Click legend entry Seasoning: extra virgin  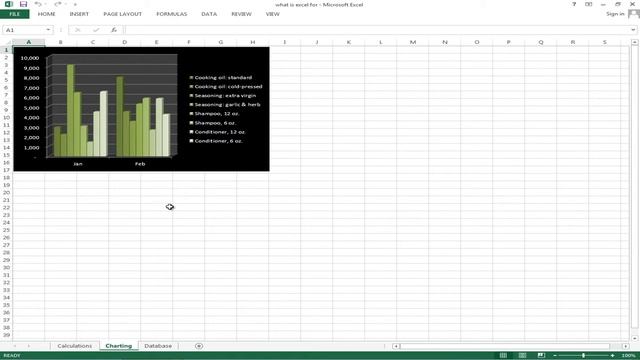pos(223,96)
